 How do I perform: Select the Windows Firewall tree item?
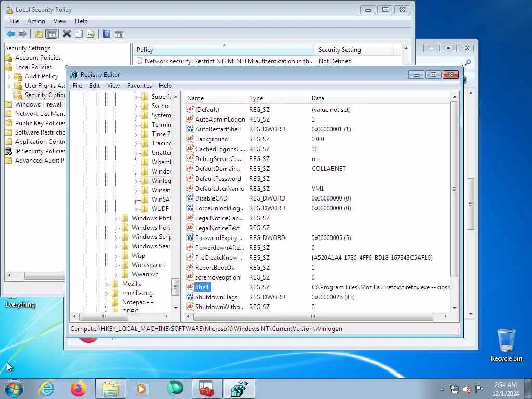click(x=38, y=104)
